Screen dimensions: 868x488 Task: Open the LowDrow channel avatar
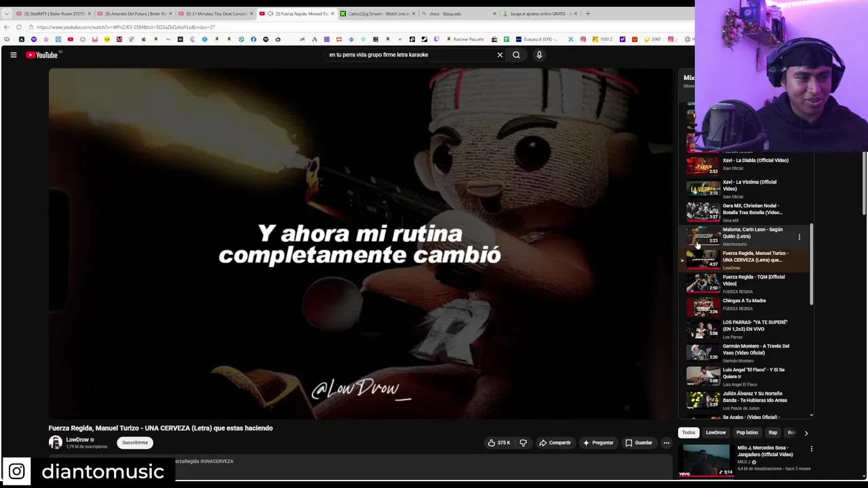coord(56,443)
